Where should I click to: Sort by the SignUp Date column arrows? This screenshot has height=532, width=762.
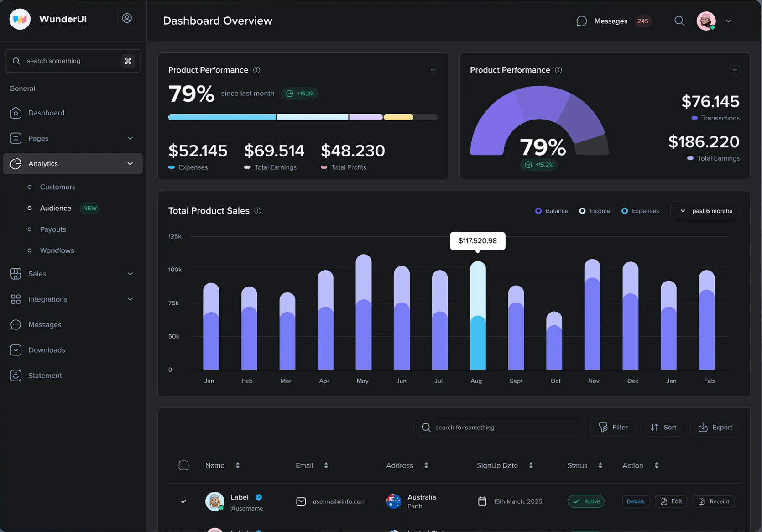tap(531, 465)
